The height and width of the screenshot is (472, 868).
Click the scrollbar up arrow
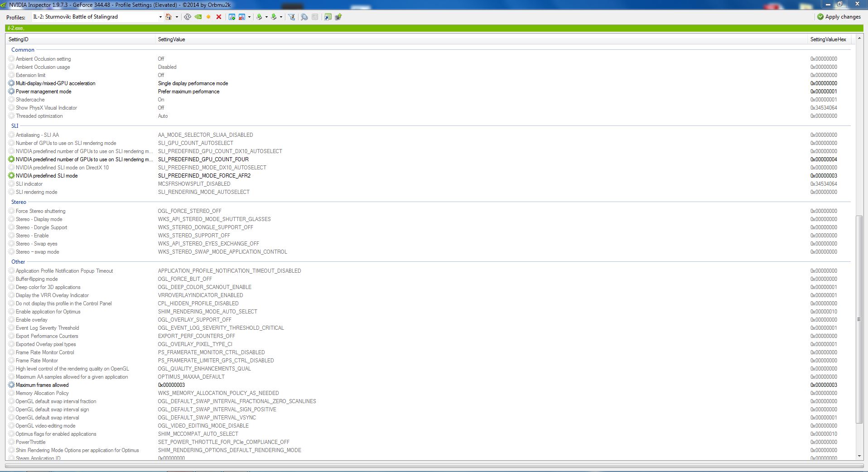coord(859,39)
